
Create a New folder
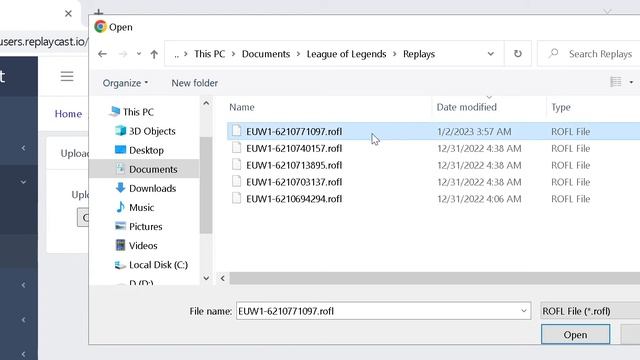pyautogui.click(x=194, y=83)
